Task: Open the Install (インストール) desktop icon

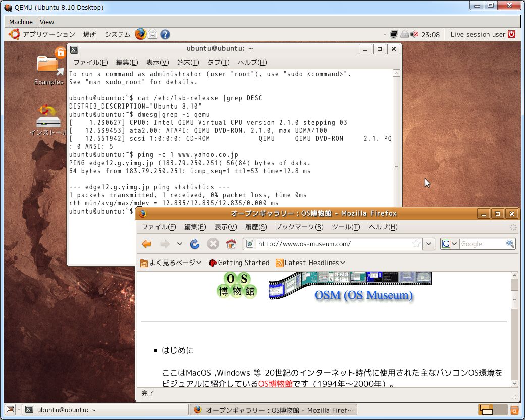Action: (48, 121)
